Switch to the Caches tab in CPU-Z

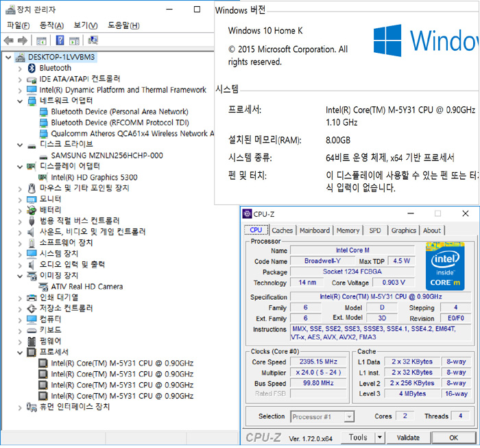pyautogui.click(x=283, y=231)
